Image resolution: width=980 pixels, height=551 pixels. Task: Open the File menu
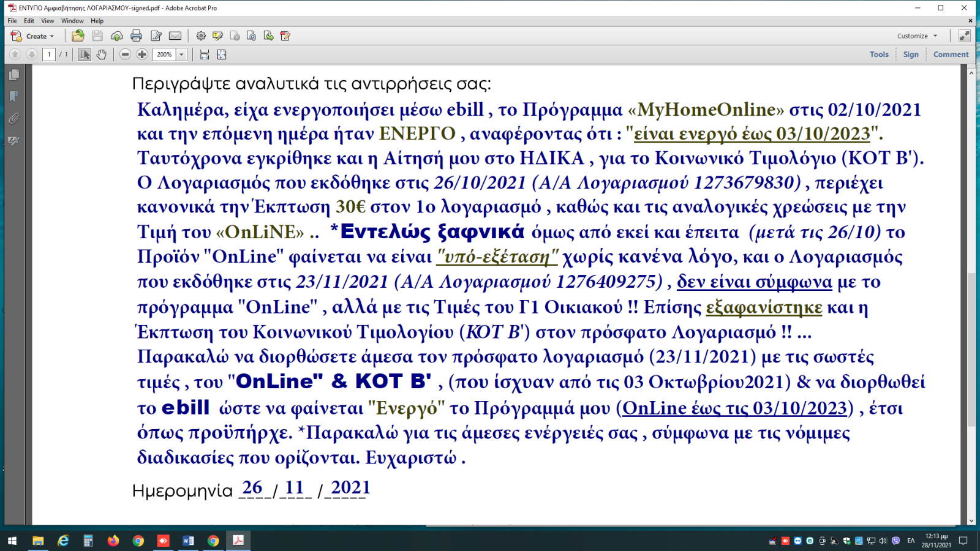[12, 21]
